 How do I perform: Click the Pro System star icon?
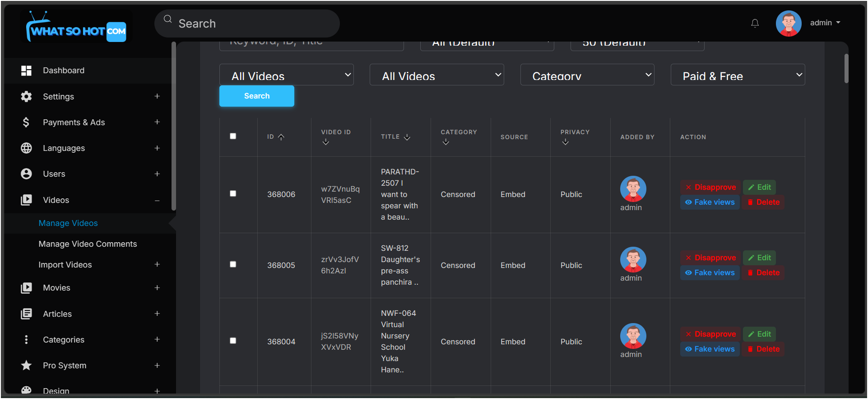[x=26, y=365]
